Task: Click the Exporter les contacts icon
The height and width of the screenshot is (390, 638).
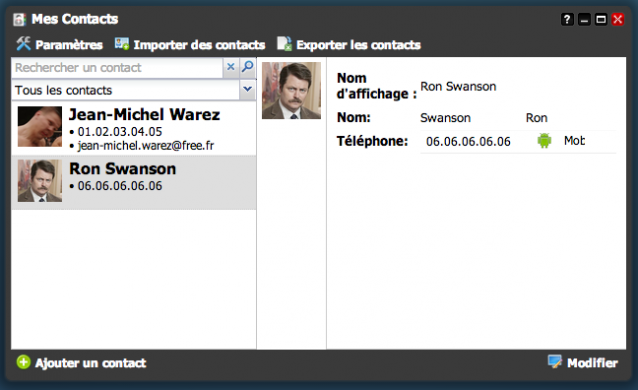Action: click(x=284, y=44)
